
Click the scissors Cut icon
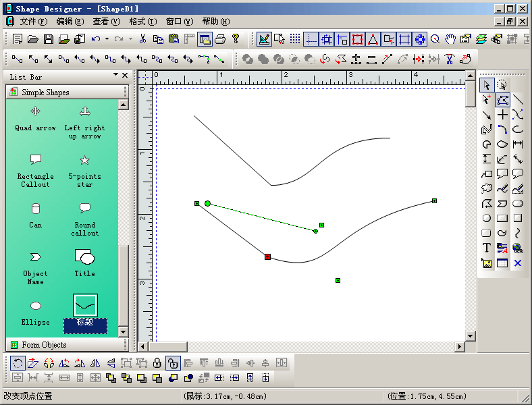point(142,39)
